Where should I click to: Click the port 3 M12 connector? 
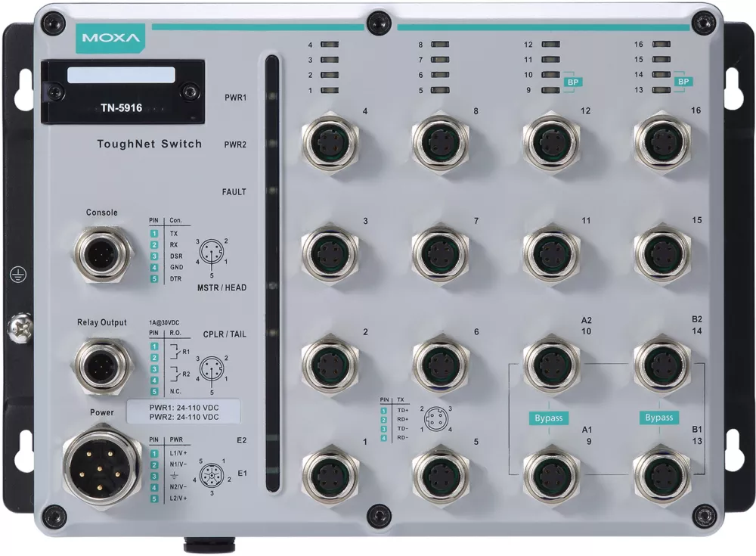coord(330,253)
